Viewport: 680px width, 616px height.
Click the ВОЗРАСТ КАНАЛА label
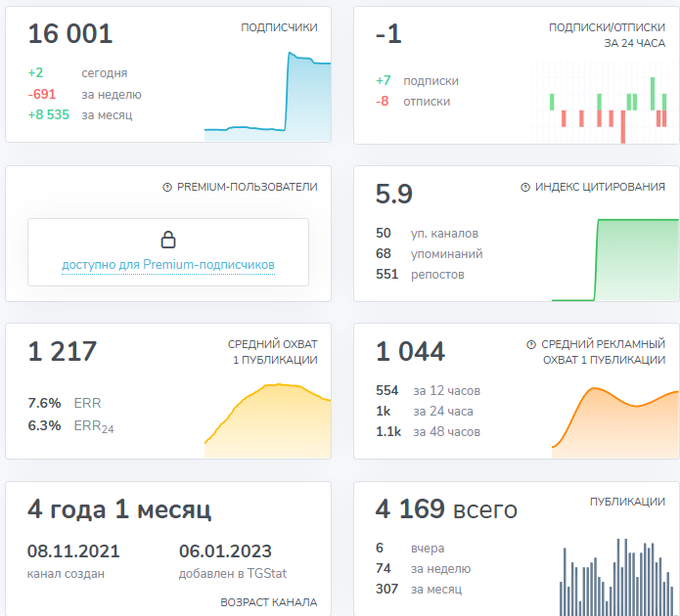(268, 602)
